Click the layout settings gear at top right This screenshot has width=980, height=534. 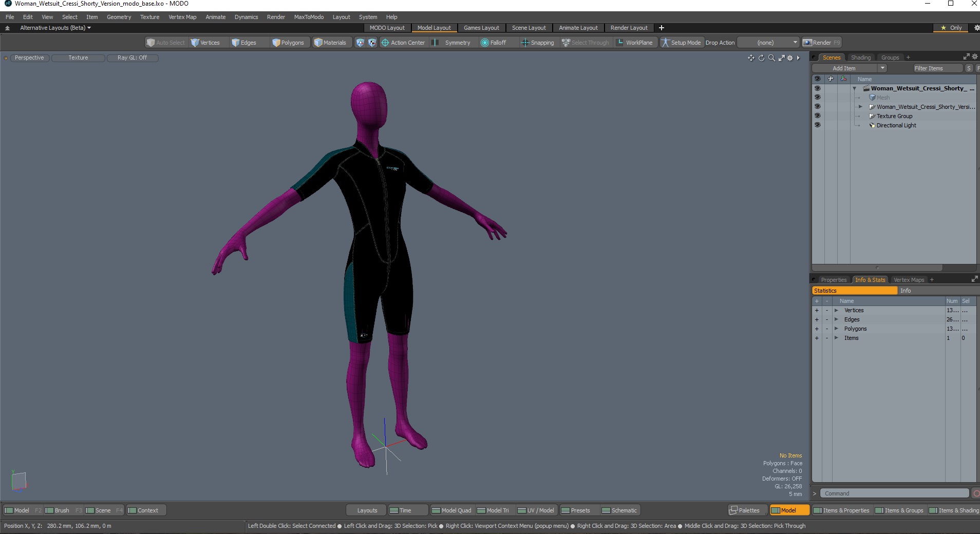(976, 28)
